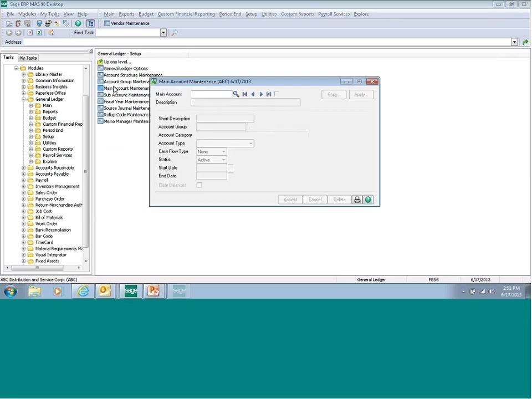Jump to last Main Account record
This screenshot has height=399, width=532.
(269, 94)
